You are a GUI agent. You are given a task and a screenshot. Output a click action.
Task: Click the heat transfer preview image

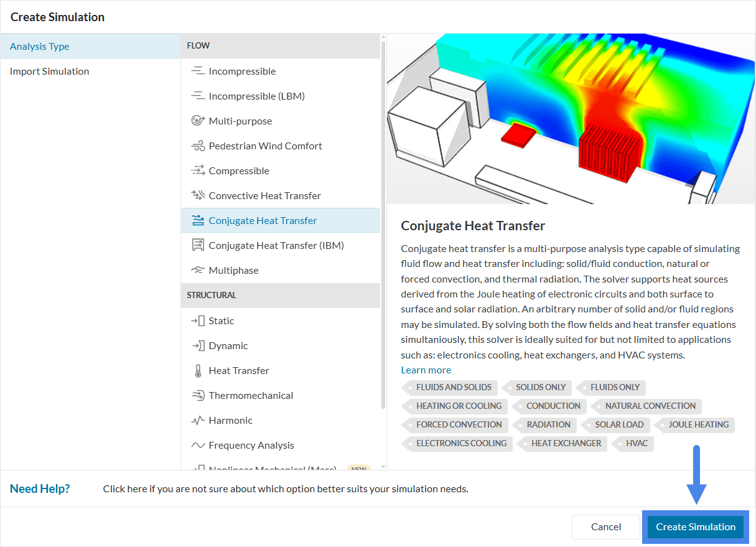point(571,118)
